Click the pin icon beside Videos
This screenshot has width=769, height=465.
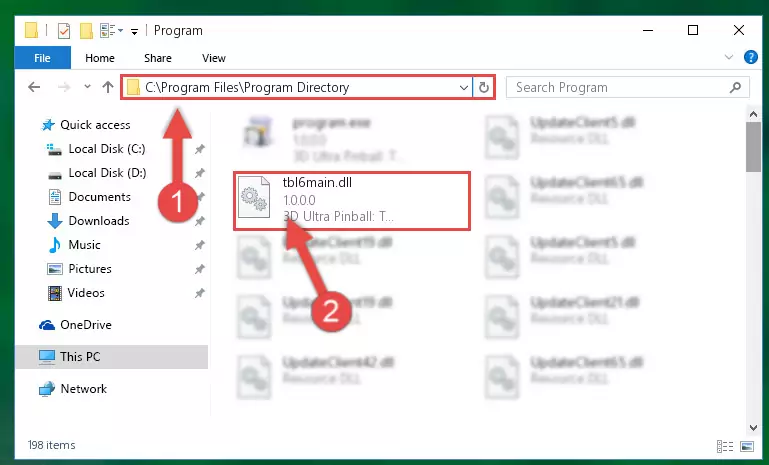pyautogui.click(x=200, y=293)
